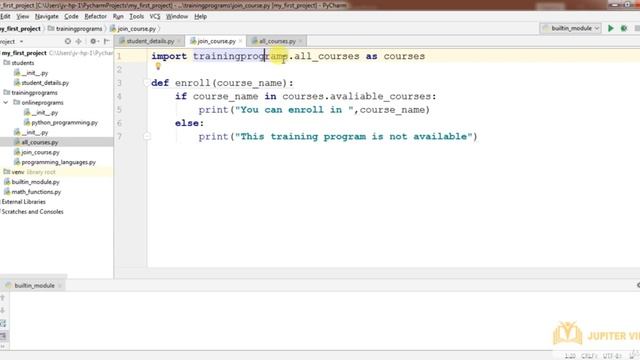Open the Code menu
This screenshot has width=640, height=360.
pos(71,16)
